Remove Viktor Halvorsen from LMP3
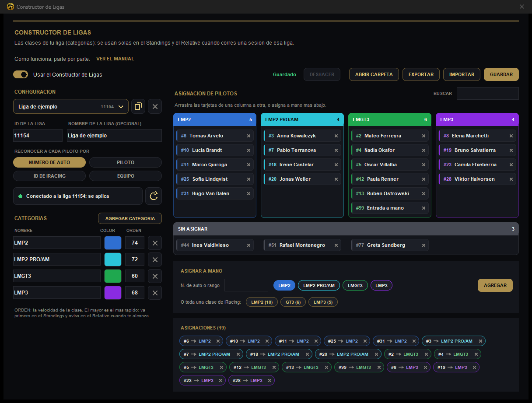The height and width of the screenshot is (403, 532). 511,179
